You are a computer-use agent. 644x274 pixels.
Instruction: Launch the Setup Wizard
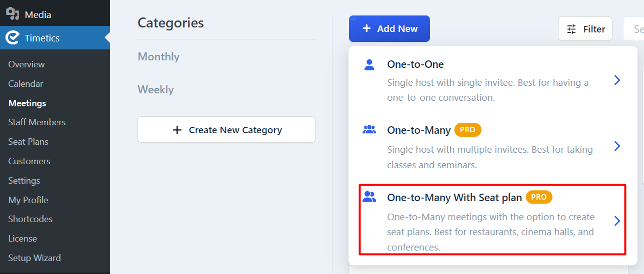coord(34,258)
